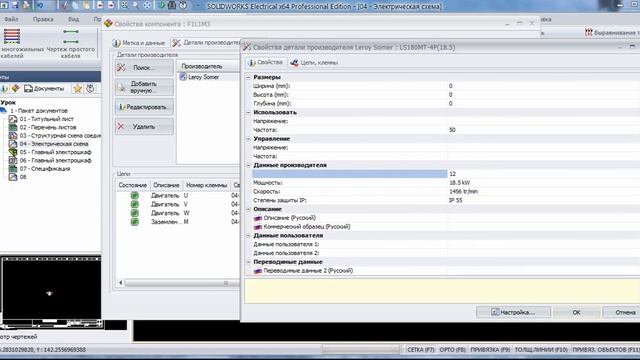Click the magnifier zoom icon in top toolbar
The width and height of the screenshot is (640, 360).
pos(136,5)
